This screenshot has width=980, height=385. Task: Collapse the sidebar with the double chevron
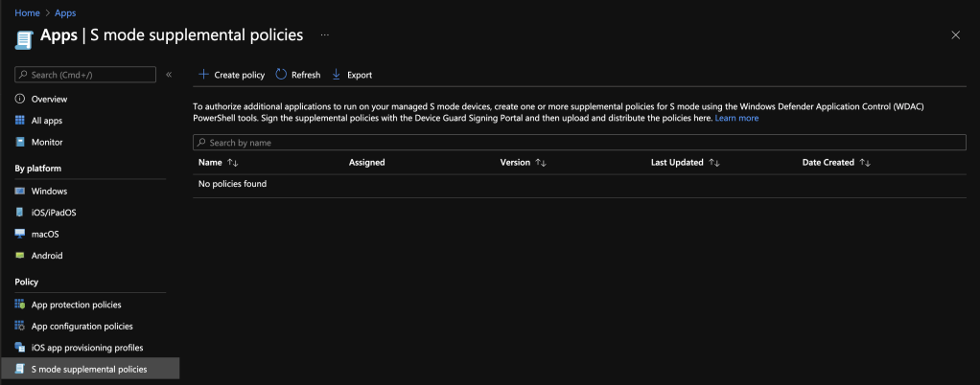point(169,75)
